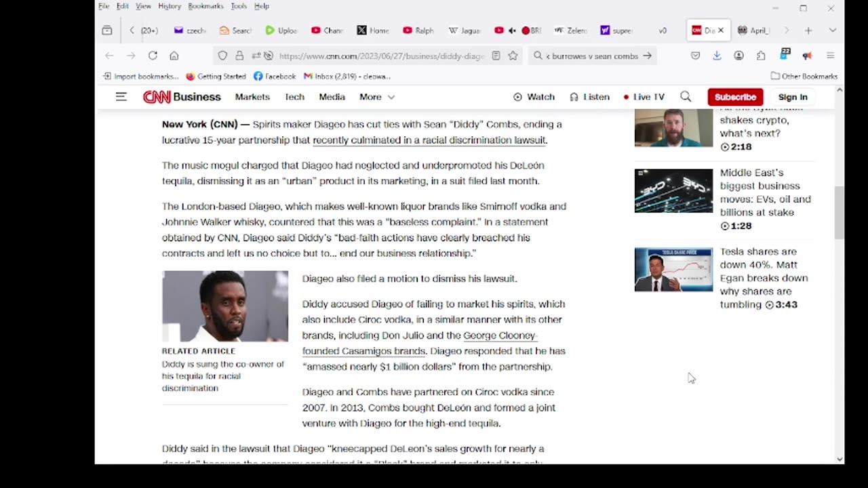Switch to the X Home tab
The height and width of the screenshot is (488, 868).
pyautogui.click(x=372, y=30)
